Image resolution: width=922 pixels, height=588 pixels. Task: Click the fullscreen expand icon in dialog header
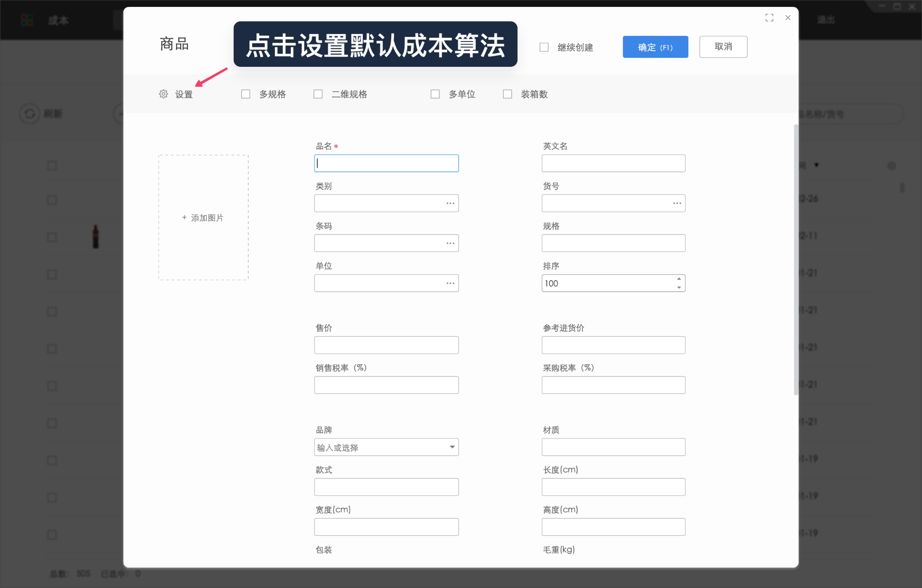769,18
